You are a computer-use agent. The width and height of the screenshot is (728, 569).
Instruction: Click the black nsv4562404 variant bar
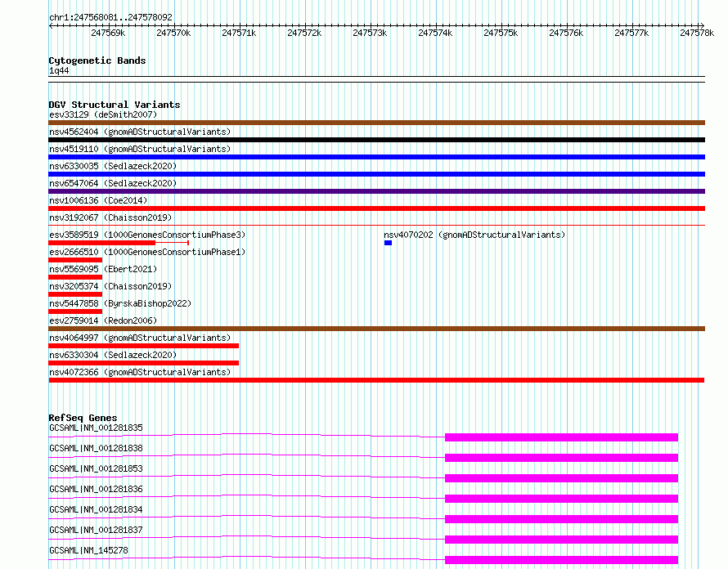376,140
